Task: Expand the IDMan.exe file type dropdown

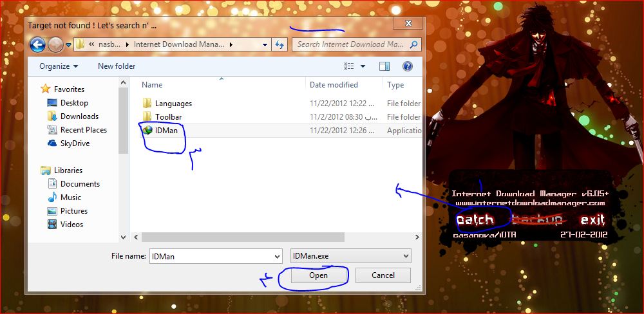Action: click(405, 256)
